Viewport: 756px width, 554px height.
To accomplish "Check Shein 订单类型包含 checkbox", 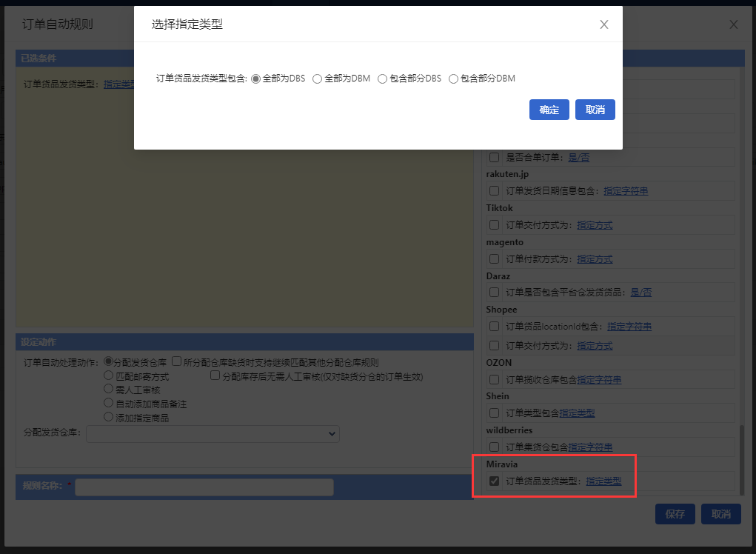I will click(x=494, y=413).
